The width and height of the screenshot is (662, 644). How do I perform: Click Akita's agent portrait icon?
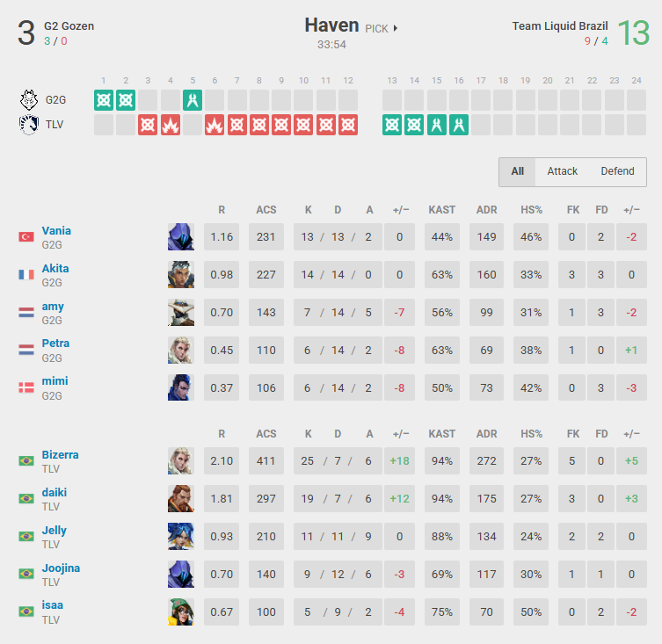tap(181, 275)
